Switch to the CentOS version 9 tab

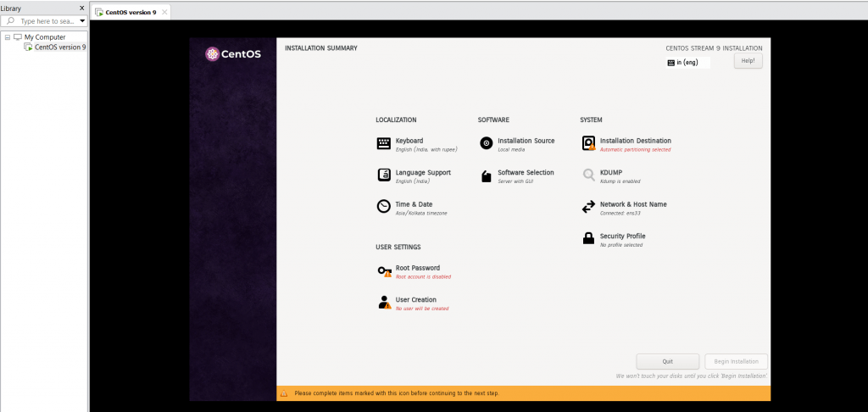coord(131,12)
